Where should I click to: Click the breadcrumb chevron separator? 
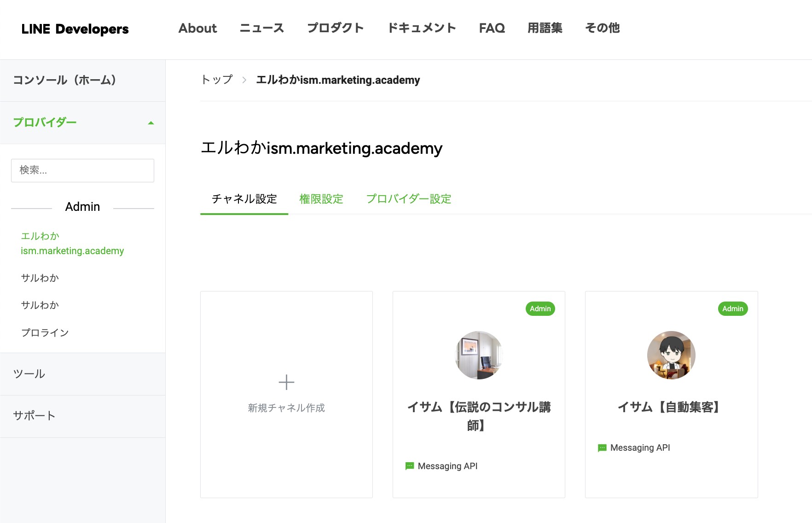(x=244, y=80)
